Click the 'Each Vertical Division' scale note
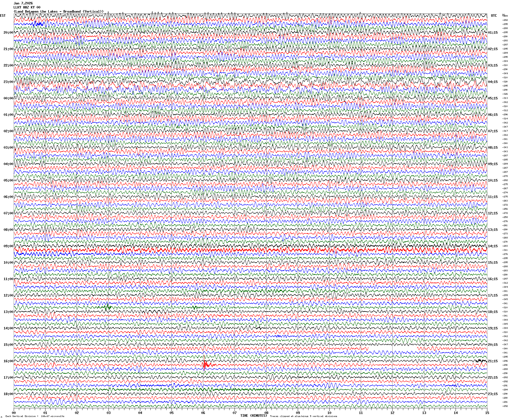 point(35,416)
